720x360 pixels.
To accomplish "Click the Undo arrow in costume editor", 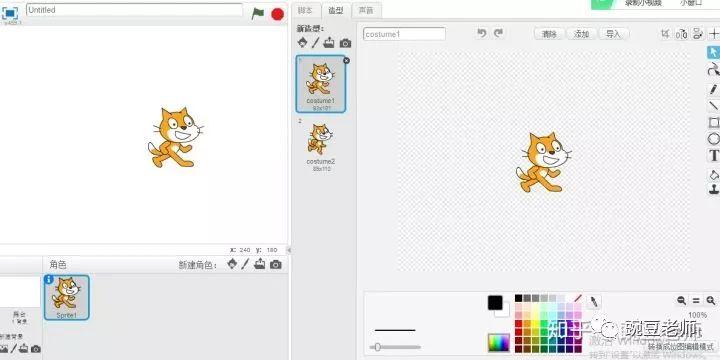I will click(x=482, y=33).
